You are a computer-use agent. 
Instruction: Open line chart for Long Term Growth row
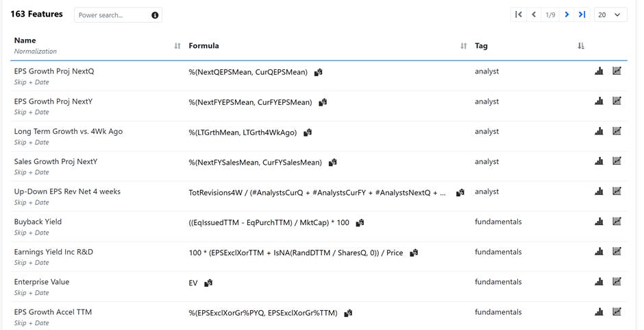coord(617,131)
